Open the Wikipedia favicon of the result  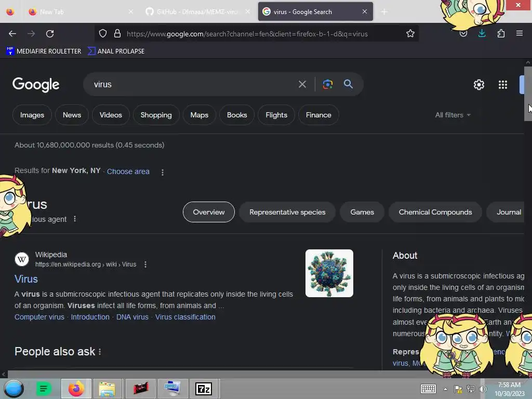point(22,259)
